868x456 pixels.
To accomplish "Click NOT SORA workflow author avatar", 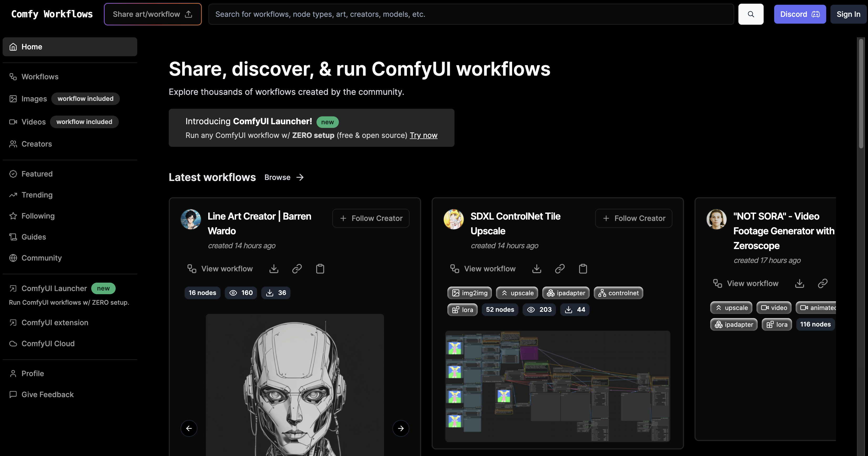I will coord(716,219).
